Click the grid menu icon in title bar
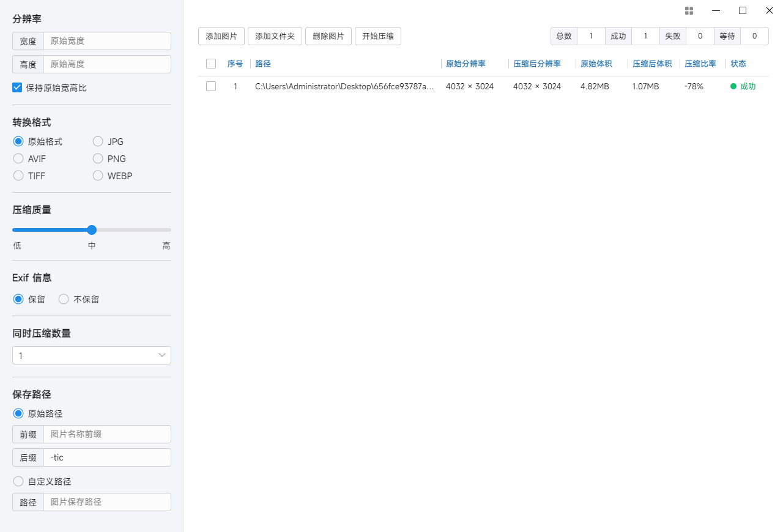 click(689, 10)
